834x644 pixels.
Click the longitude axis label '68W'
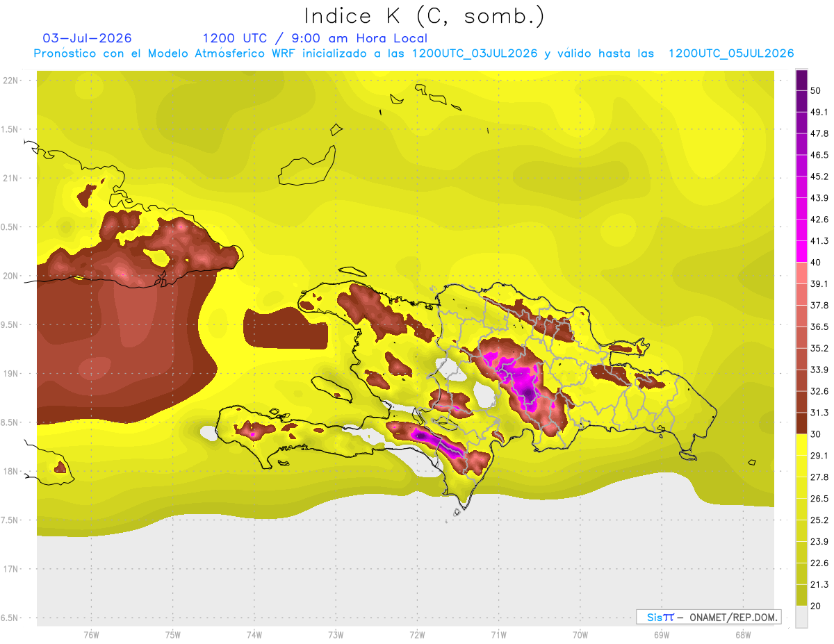[743, 634]
